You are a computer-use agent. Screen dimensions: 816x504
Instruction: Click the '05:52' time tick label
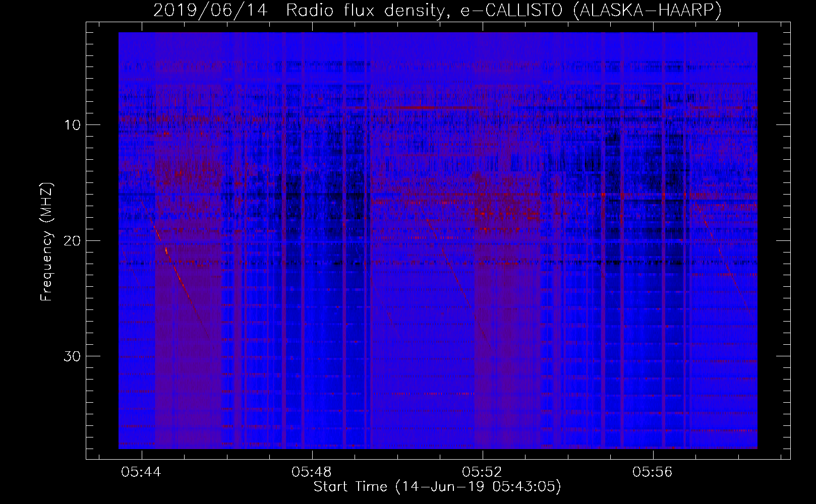pyautogui.click(x=482, y=472)
